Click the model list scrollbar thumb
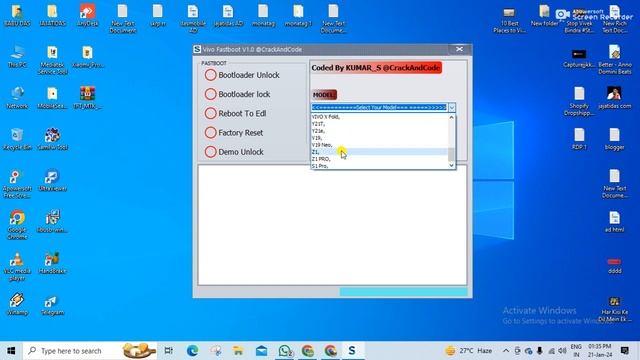 tap(451, 154)
